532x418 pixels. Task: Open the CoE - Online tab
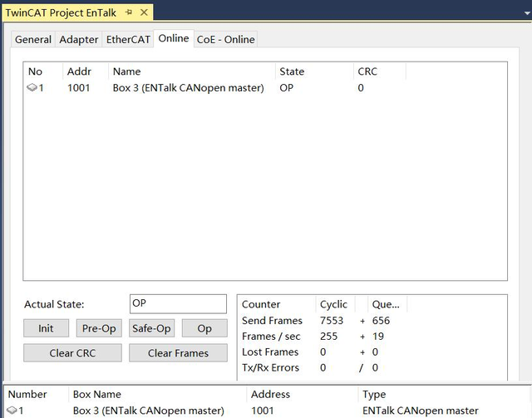tap(225, 39)
